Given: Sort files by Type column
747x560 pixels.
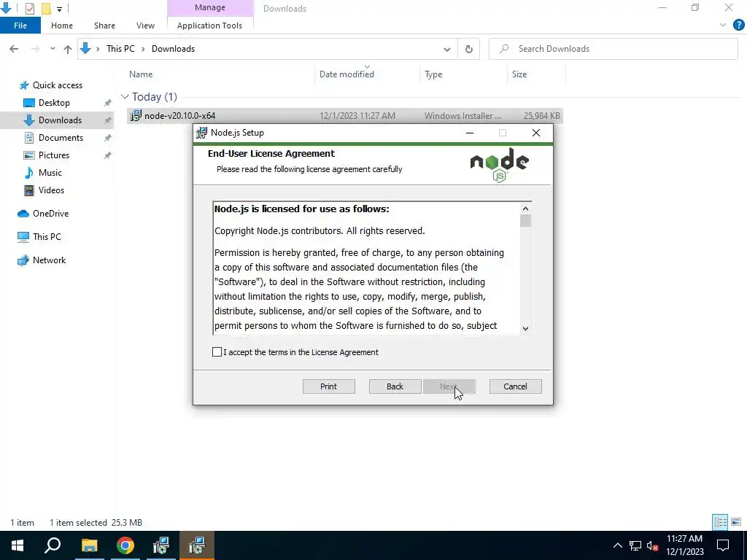Looking at the screenshot, I should point(433,74).
